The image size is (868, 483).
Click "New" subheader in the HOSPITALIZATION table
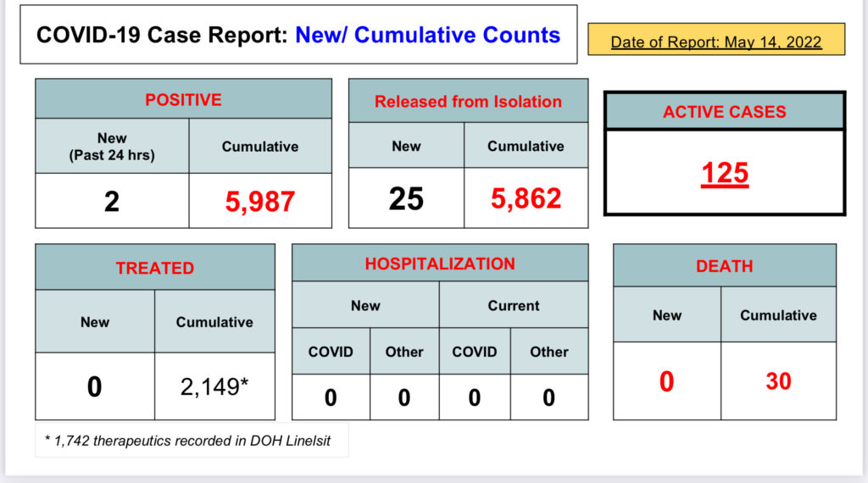pos(365,305)
